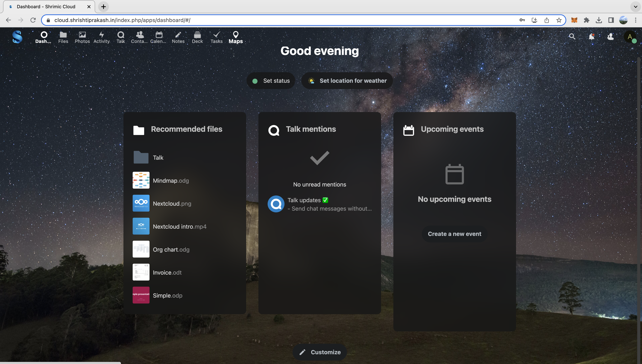This screenshot has height=364, width=642.
Task: Open notifications via the bell icon
Action: pos(591,37)
